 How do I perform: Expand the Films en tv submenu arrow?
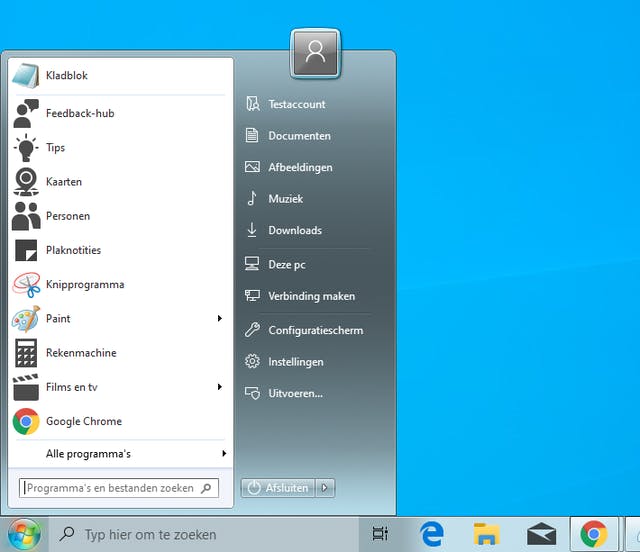[220, 387]
